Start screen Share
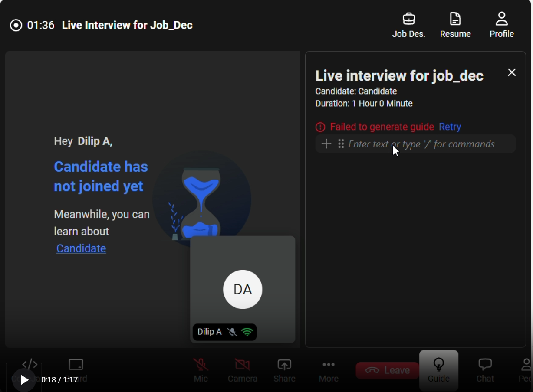The height and width of the screenshot is (392, 533). [x=284, y=369]
